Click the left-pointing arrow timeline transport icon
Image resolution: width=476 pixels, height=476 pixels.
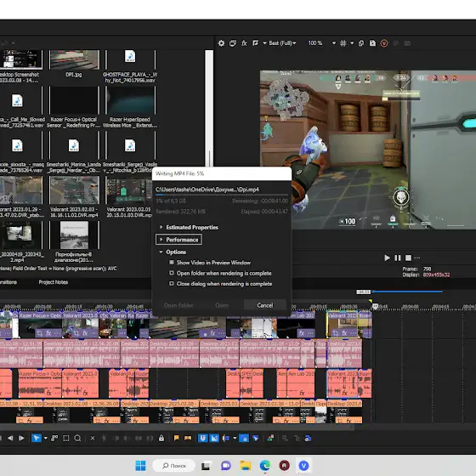[10, 438]
